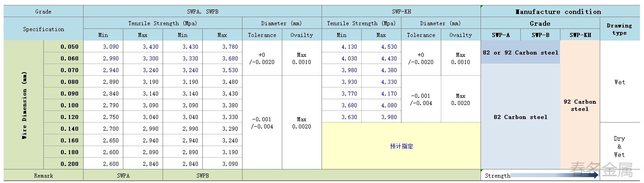644x183 pixels.
Task: Select the SWPB remark cell
Action: point(202,175)
